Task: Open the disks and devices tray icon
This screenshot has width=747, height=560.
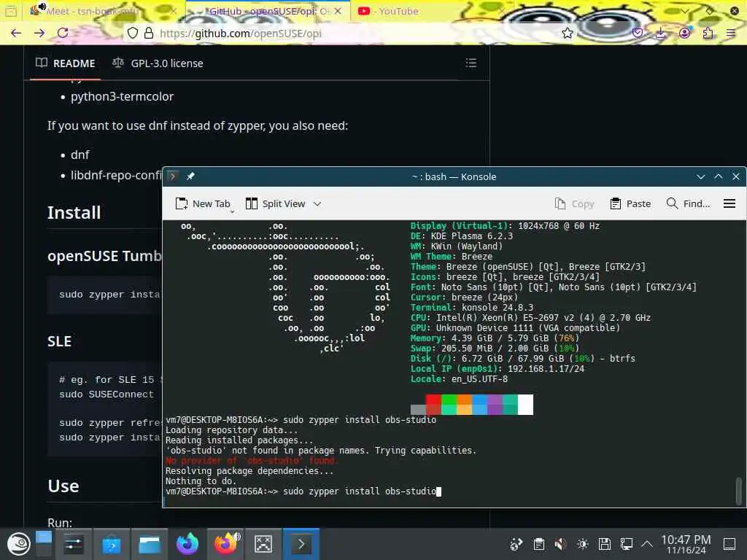Action: [605, 544]
